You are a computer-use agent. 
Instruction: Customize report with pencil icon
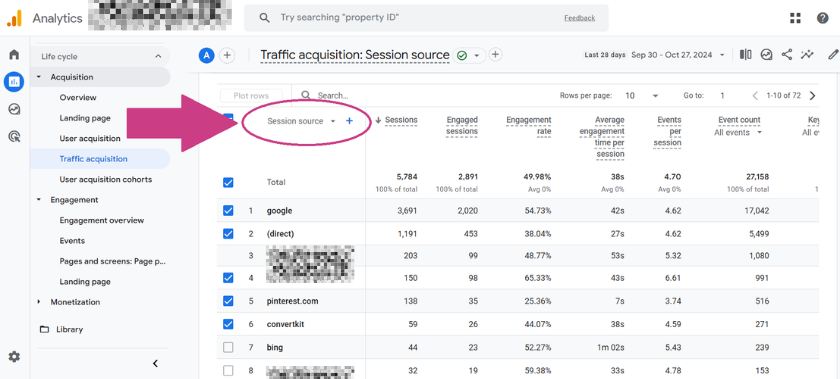pos(832,54)
